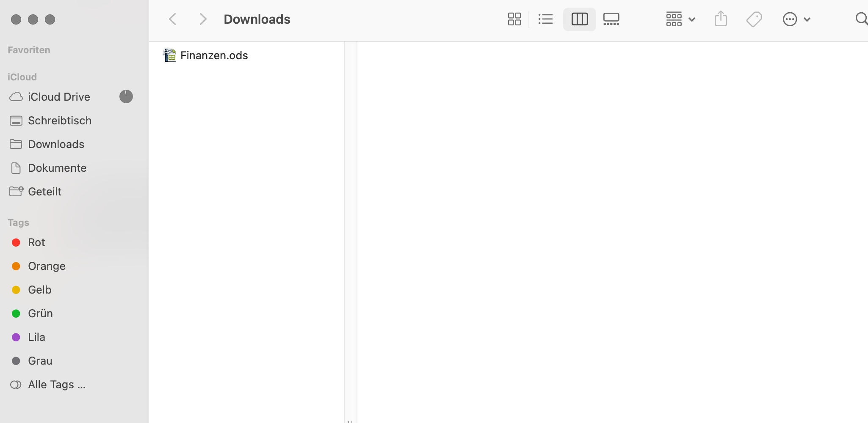Image resolution: width=868 pixels, height=423 pixels.
Task: Click the Favoriten section header
Action: coord(29,50)
